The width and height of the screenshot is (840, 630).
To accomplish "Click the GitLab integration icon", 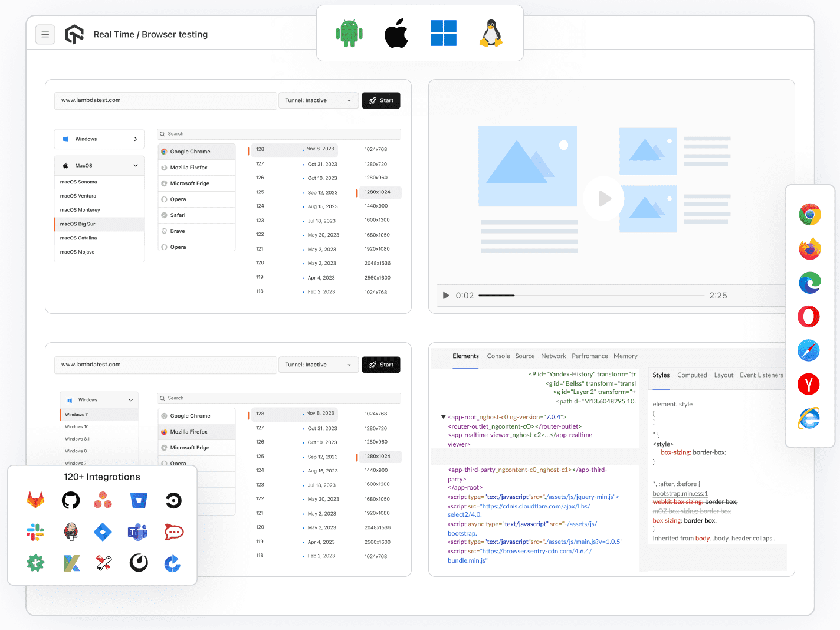I will coord(35,501).
